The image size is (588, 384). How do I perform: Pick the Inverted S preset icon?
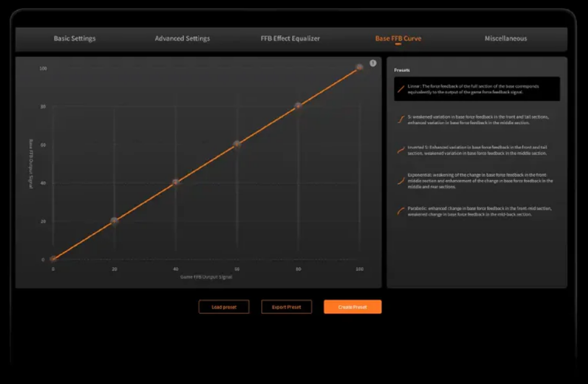point(401,150)
